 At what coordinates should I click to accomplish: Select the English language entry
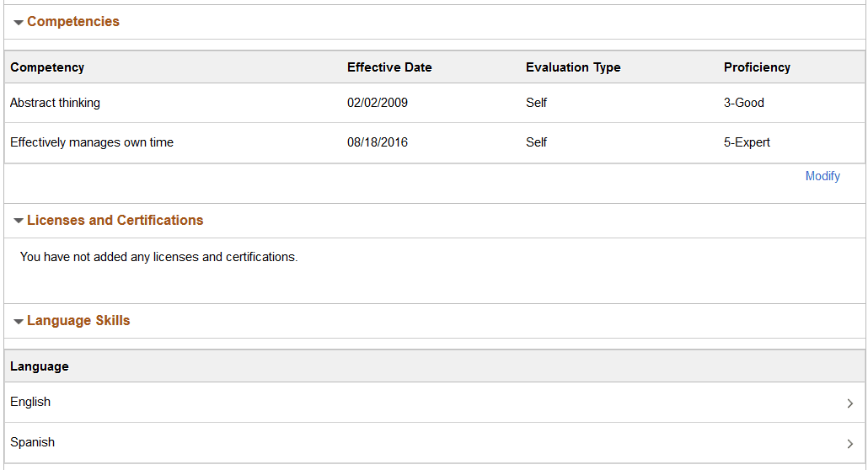30,402
